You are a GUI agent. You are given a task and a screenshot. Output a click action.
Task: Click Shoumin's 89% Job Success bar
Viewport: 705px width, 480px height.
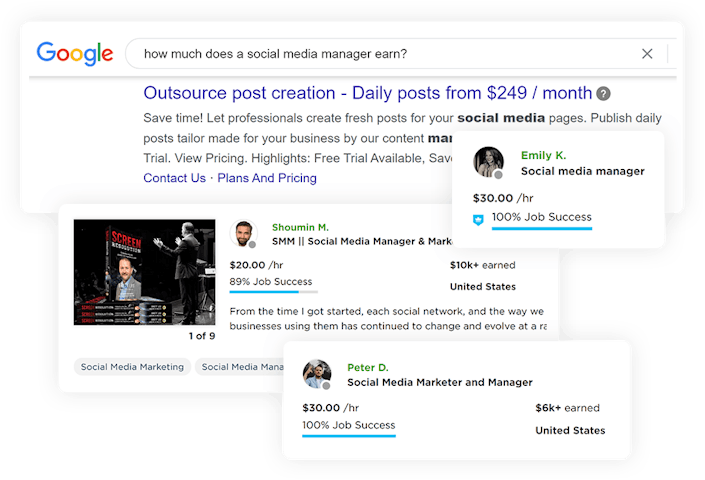[x=273, y=291]
